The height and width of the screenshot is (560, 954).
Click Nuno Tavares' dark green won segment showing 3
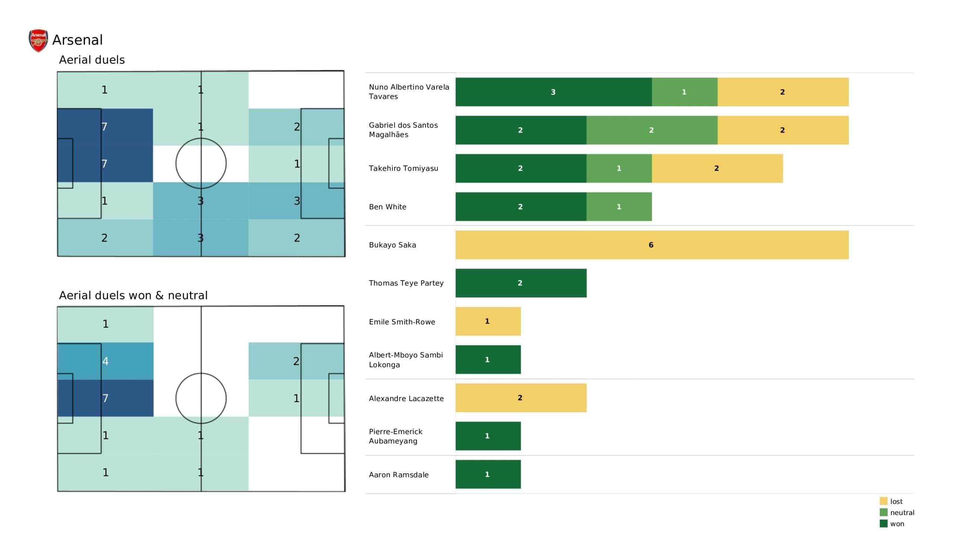point(553,92)
